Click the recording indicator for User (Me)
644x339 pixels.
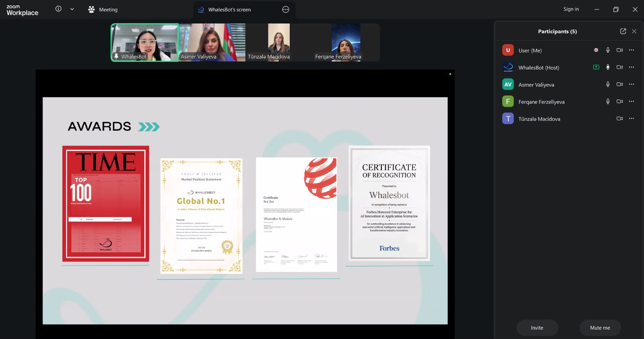tap(596, 50)
